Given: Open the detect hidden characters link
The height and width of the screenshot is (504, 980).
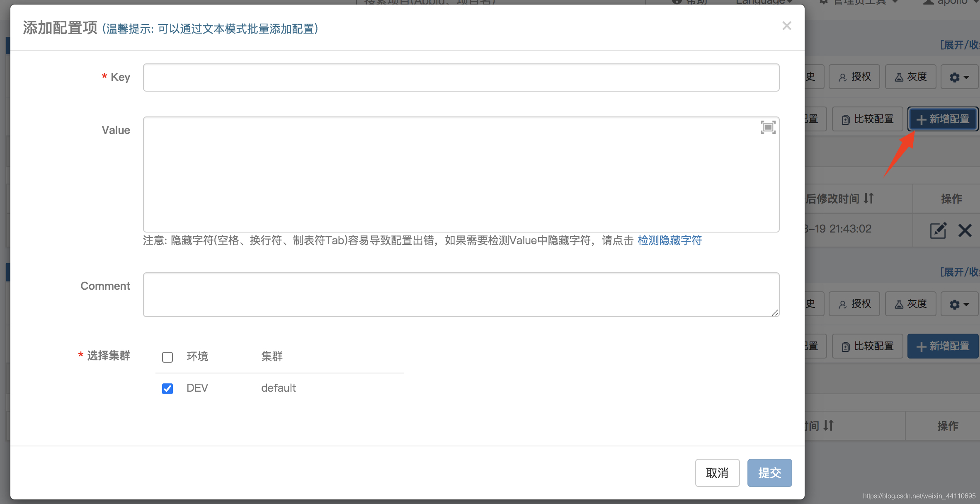Looking at the screenshot, I should (x=670, y=240).
